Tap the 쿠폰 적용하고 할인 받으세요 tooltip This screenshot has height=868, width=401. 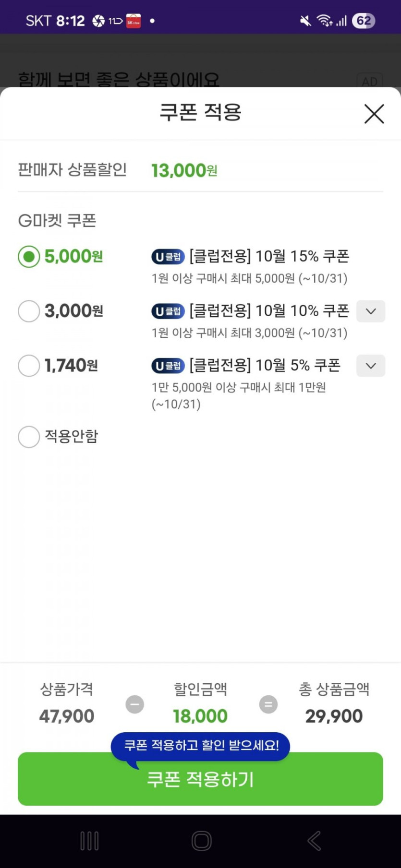pos(201,745)
